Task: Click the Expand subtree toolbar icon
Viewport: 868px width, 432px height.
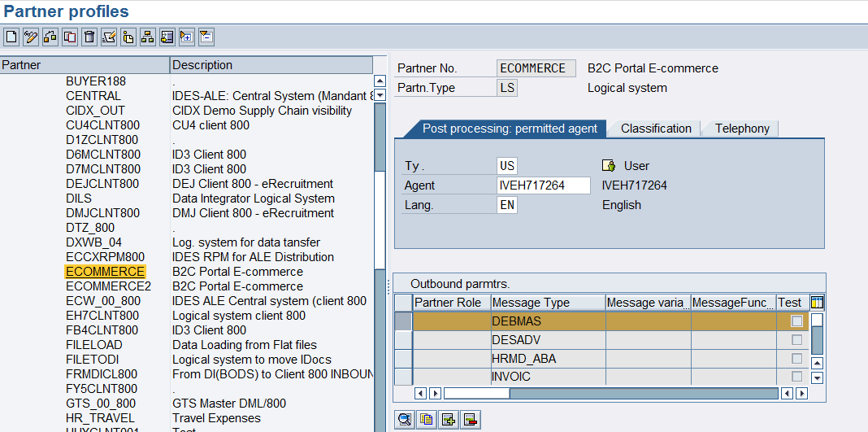Action: pyautogui.click(x=187, y=37)
